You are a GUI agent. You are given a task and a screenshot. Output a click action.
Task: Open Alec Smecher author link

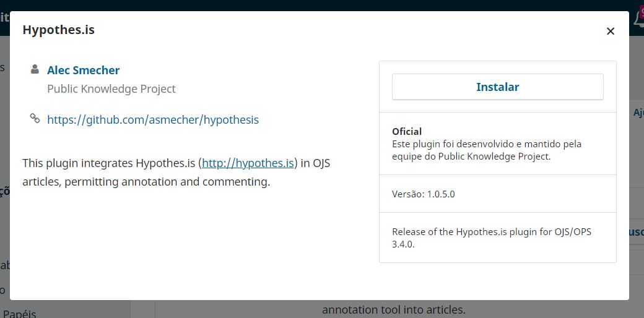(x=84, y=70)
